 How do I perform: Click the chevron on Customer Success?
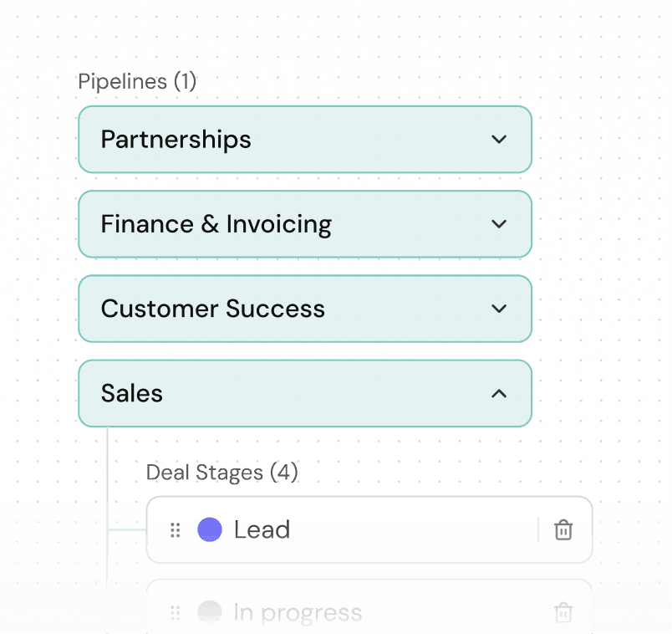tap(499, 309)
